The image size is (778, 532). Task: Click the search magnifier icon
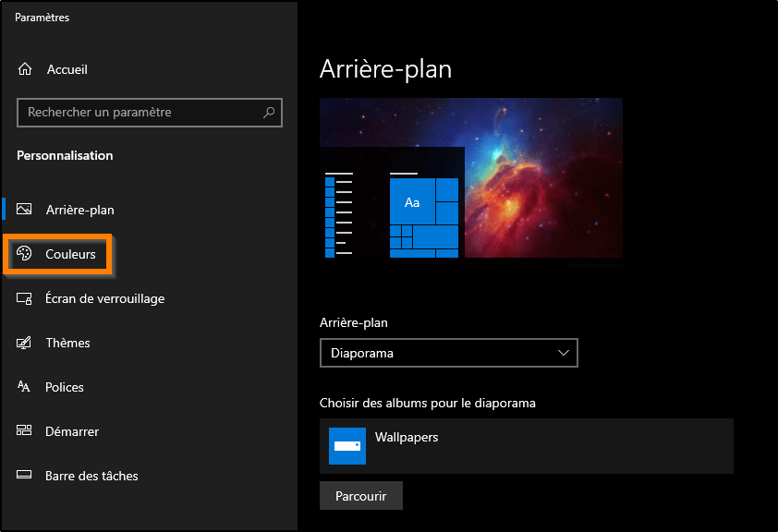click(x=268, y=112)
